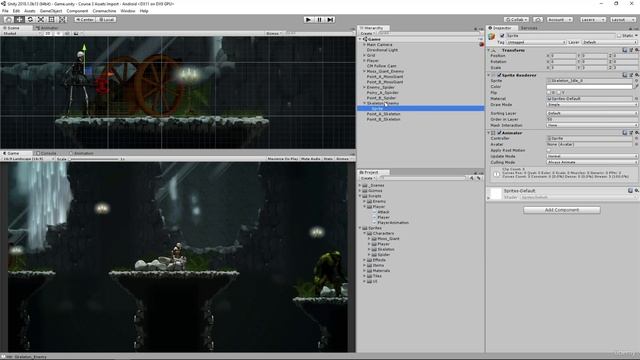This screenshot has height=360, width=640.
Task: Select the Rect tool in the toolbar
Action: pyautogui.click(x=51, y=20)
